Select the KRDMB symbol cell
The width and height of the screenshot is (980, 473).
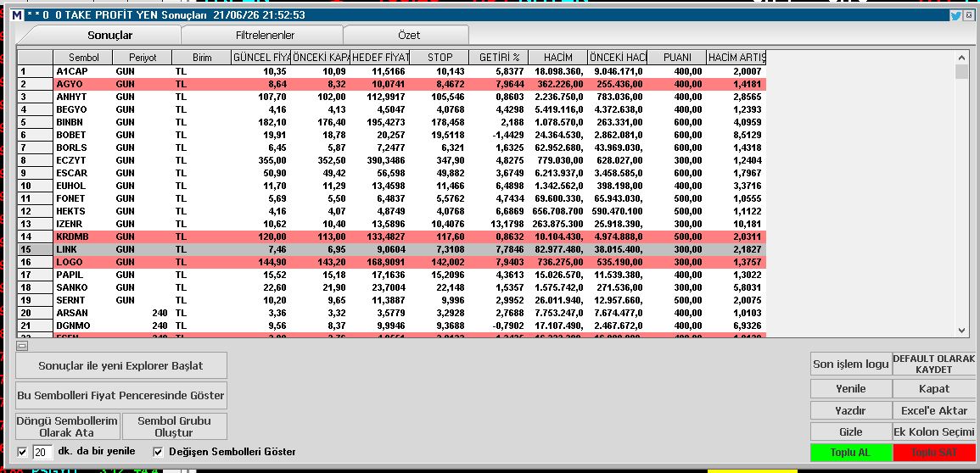tap(83, 236)
